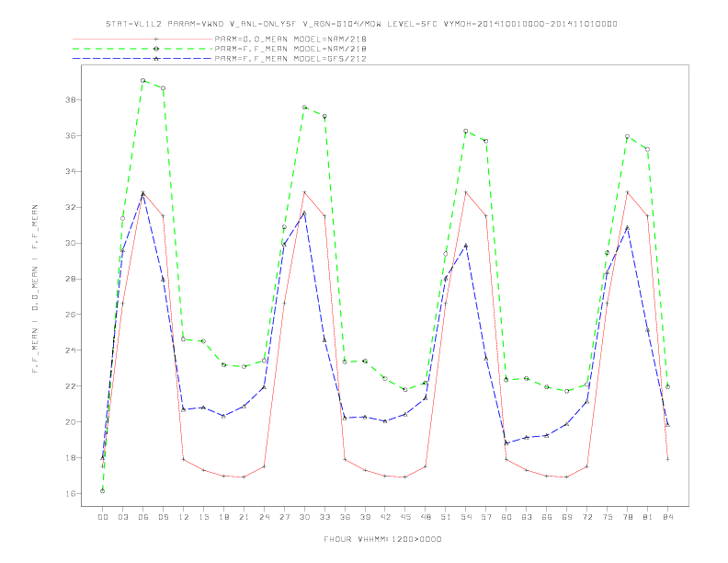Click x-axis forecast hour label 48
The width and height of the screenshot is (728, 563).
tap(426, 517)
